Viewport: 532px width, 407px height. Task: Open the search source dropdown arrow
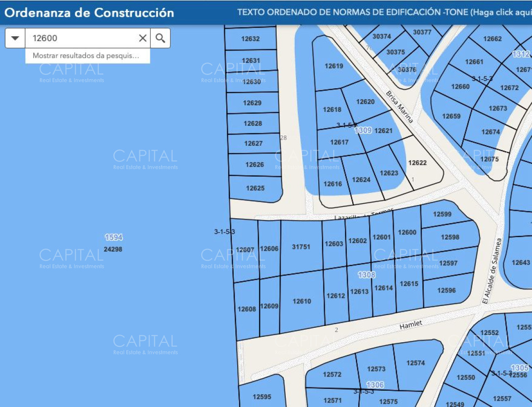pos(15,38)
